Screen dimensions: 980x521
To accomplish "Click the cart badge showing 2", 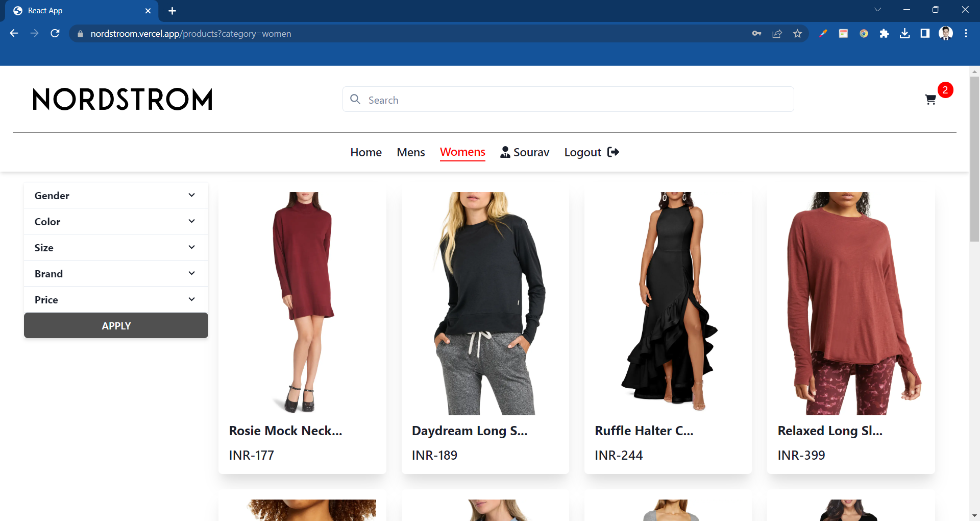I will click(x=945, y=90).
